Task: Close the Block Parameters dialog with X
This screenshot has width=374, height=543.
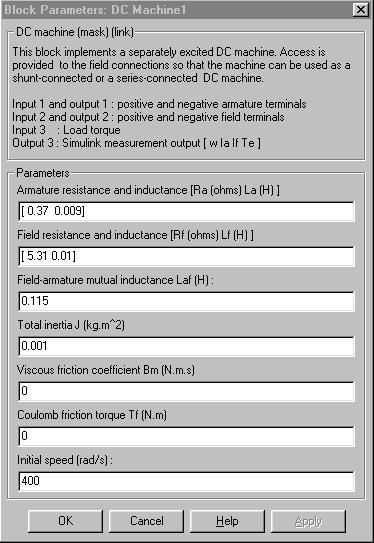Action: click(360, 9)
